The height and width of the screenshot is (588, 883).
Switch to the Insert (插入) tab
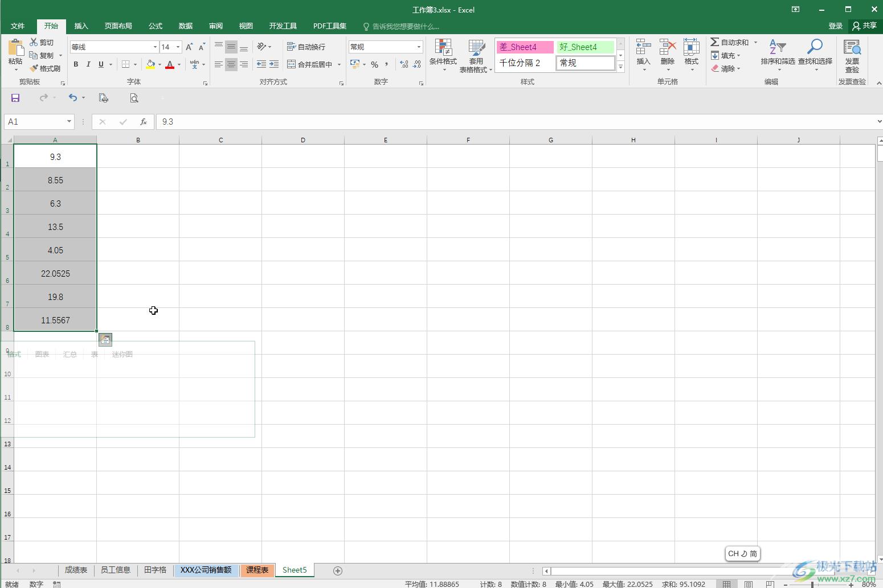81,26
